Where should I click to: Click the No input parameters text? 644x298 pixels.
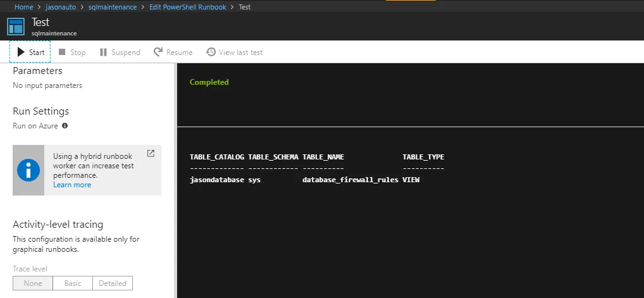coord(47,85)
